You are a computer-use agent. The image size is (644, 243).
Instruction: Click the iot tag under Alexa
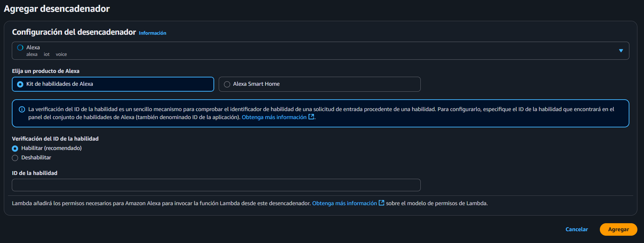pos(47,55)
